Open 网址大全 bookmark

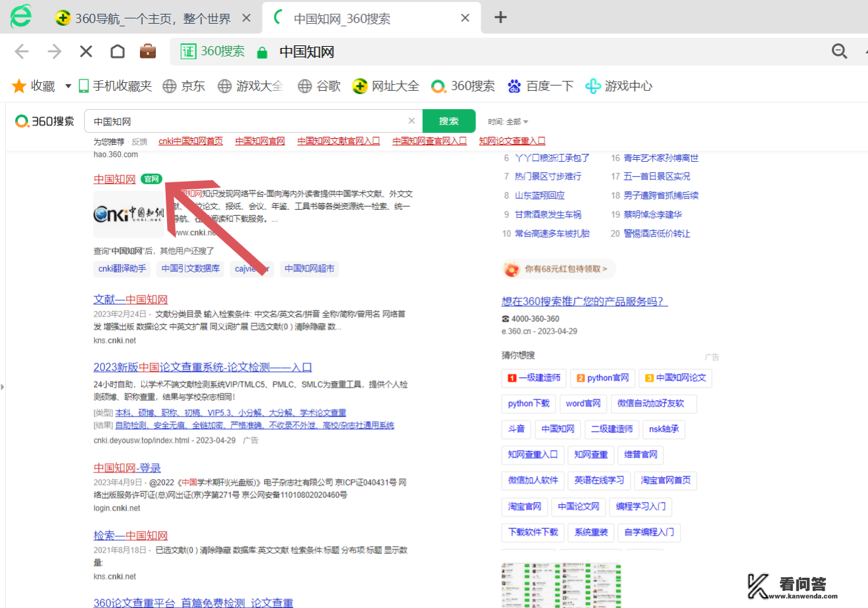(386, 86)
